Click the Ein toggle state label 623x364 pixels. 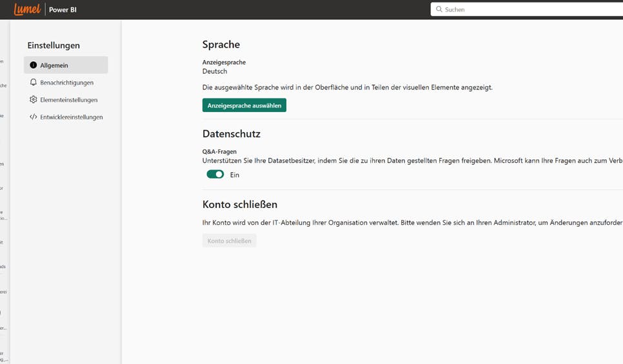coord(234,175)
